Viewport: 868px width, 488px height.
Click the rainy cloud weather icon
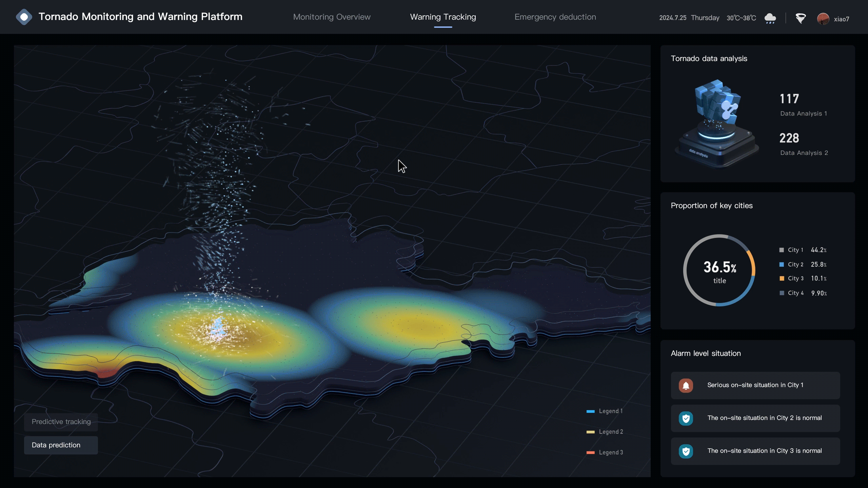[770, 18]
